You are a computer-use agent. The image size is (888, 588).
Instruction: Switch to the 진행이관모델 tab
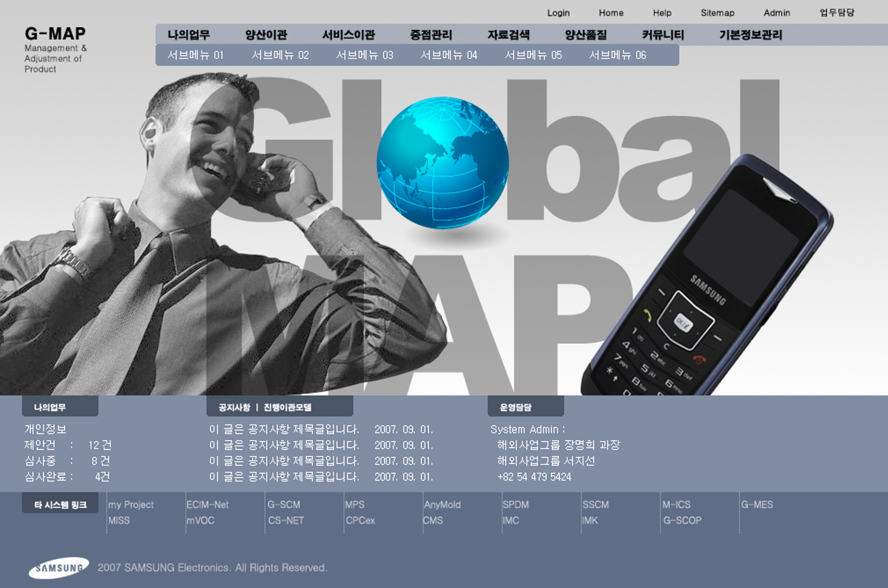click(287, 407)
